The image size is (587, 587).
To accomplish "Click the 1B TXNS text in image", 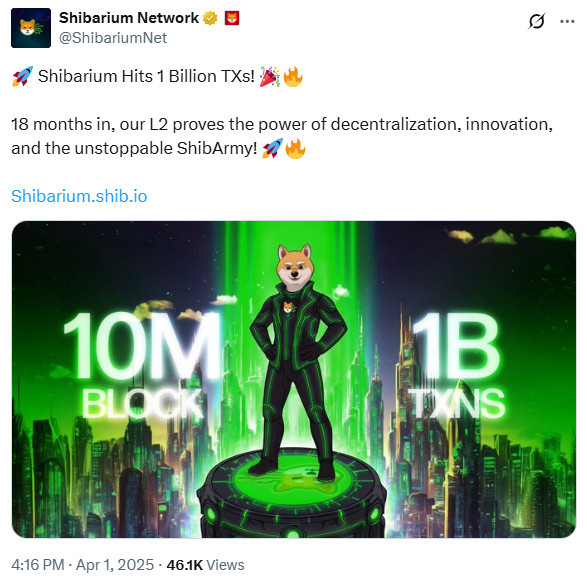I will point(457,365).
